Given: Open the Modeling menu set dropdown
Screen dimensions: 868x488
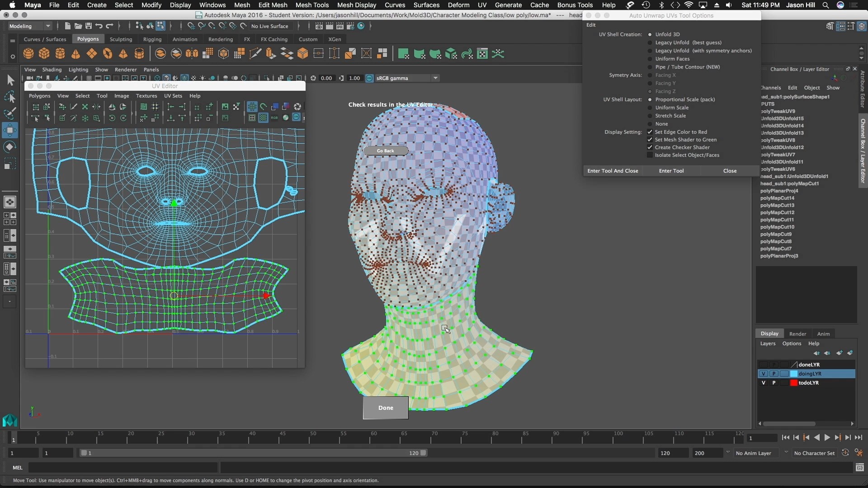Looking at the screenshot, I should coord(29,26).
